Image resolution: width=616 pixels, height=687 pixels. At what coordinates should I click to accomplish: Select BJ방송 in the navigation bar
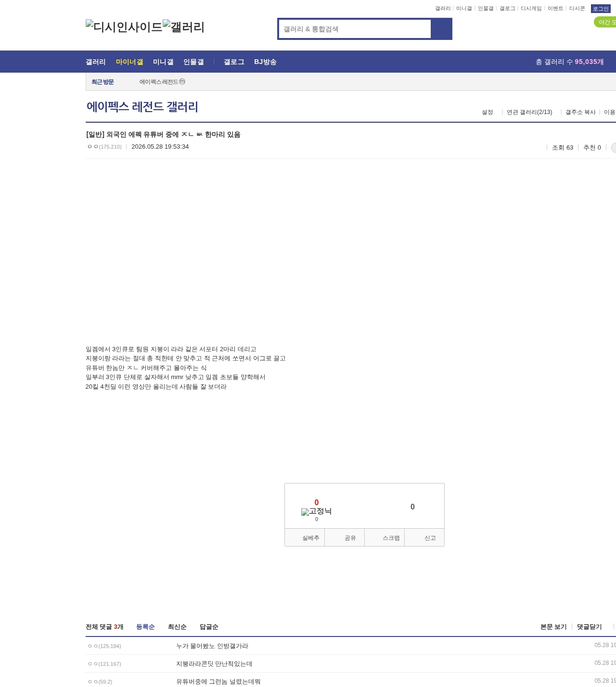point(265,62)
